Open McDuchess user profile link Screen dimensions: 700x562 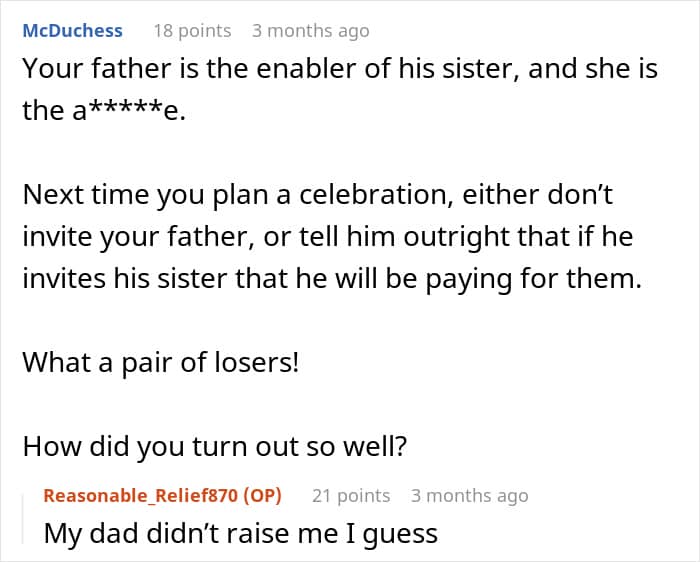72,30
